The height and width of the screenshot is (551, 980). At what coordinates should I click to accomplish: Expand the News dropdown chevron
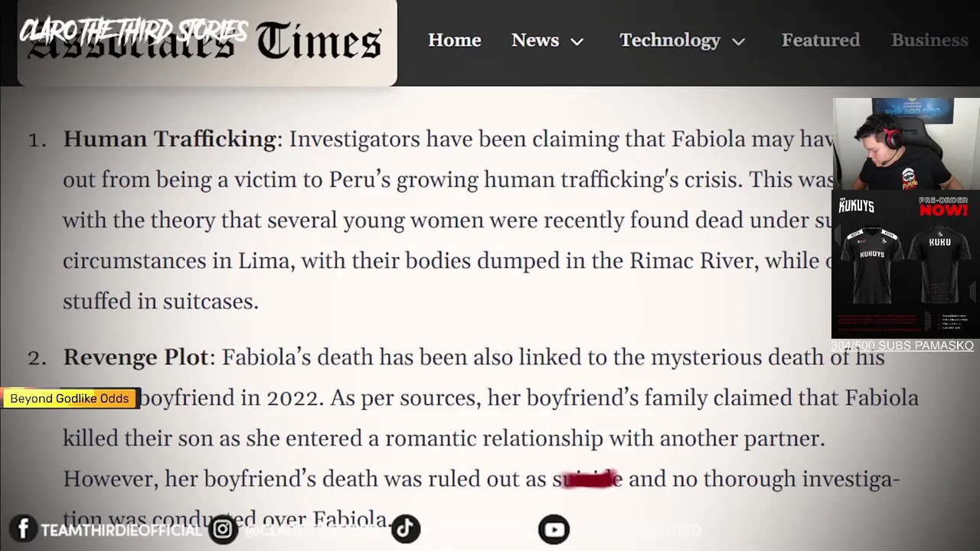[x=577, y=42]
